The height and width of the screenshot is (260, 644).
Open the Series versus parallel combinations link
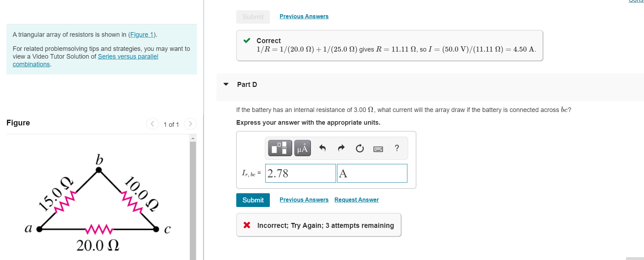pyautogui.click(x=128, y=56)
